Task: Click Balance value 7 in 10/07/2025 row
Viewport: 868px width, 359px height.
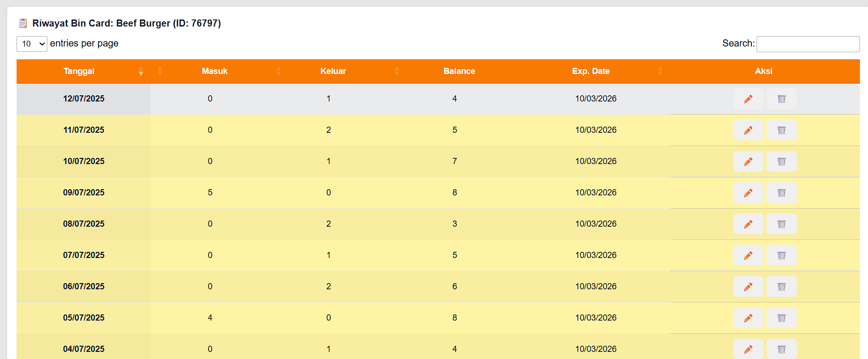Action: tap(455, 161)
